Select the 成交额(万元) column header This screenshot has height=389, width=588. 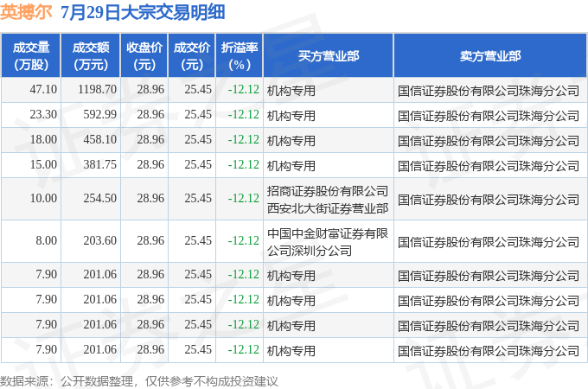click(x=91, y=56)
